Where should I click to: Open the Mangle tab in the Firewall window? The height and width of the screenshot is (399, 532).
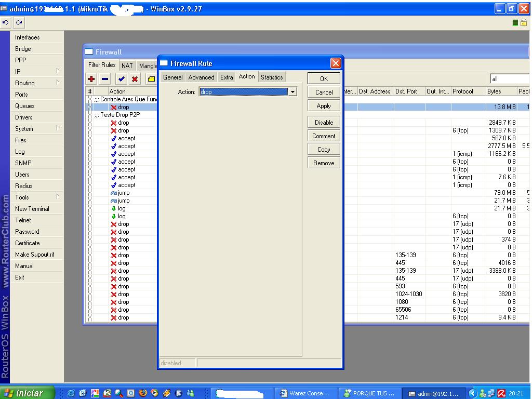pos(148,65)
